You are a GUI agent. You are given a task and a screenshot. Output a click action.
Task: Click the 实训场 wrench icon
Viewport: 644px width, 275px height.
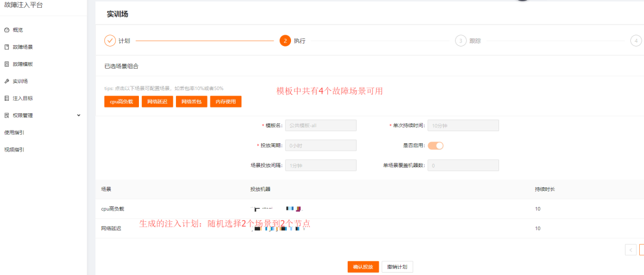pos(7,81)
